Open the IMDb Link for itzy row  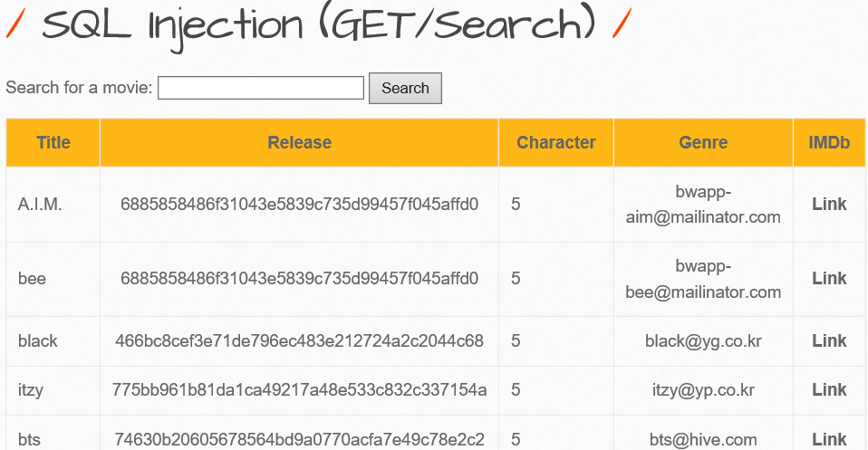[x=829, y=390]
